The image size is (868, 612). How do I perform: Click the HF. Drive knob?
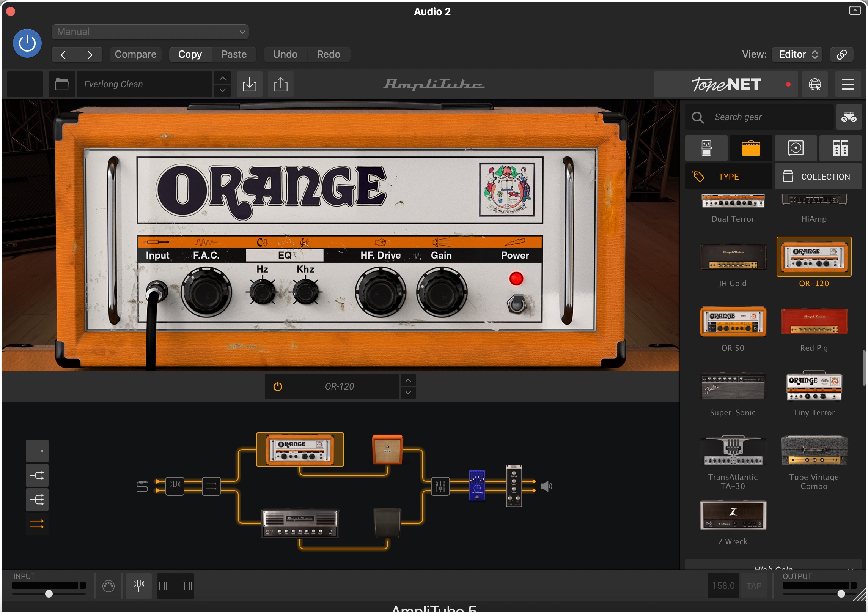pos(381,292)
